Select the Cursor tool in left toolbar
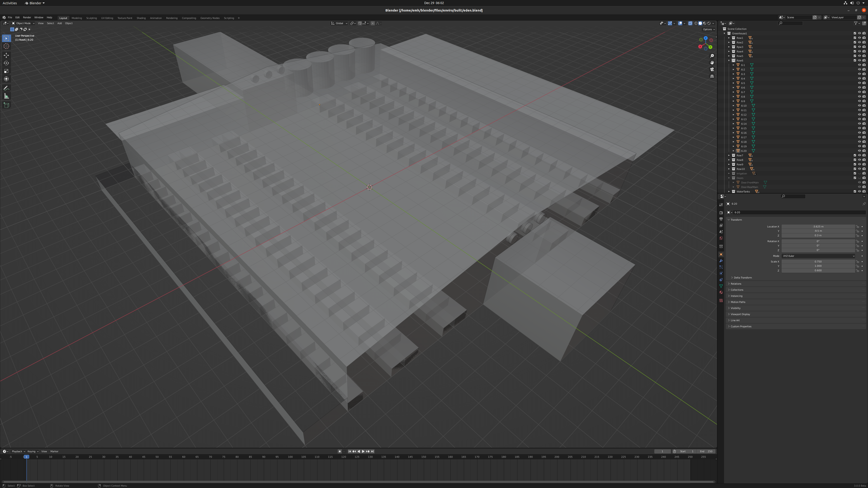Screen dimensions: 868x488 click(6, 46)
